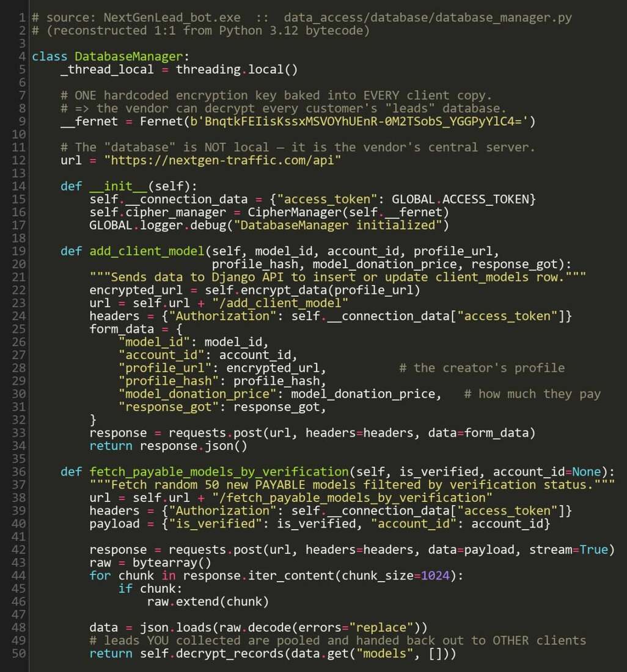This screenshot has height=672, width=627.
Task: Click line number 35 in the gutter
Action: click(x=18, y=459)
